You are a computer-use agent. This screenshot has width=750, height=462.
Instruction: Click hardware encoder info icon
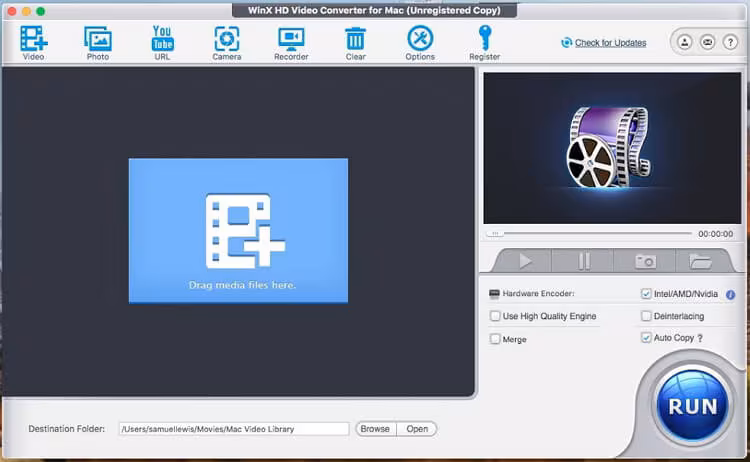[730, 295]
